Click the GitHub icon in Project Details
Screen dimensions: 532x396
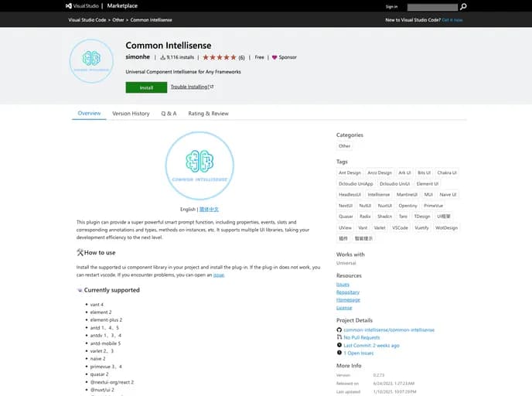(339, 329)
